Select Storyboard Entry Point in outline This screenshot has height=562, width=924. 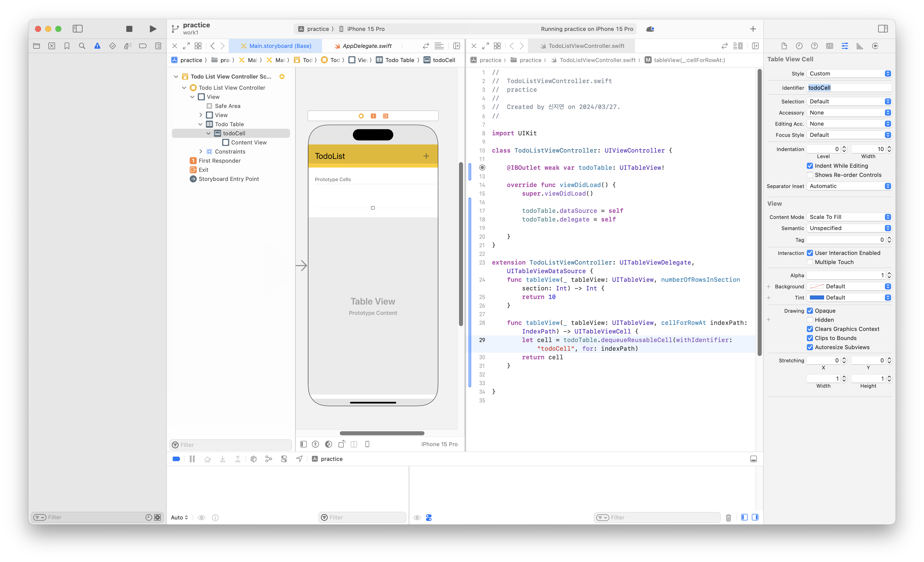[228, 179]
